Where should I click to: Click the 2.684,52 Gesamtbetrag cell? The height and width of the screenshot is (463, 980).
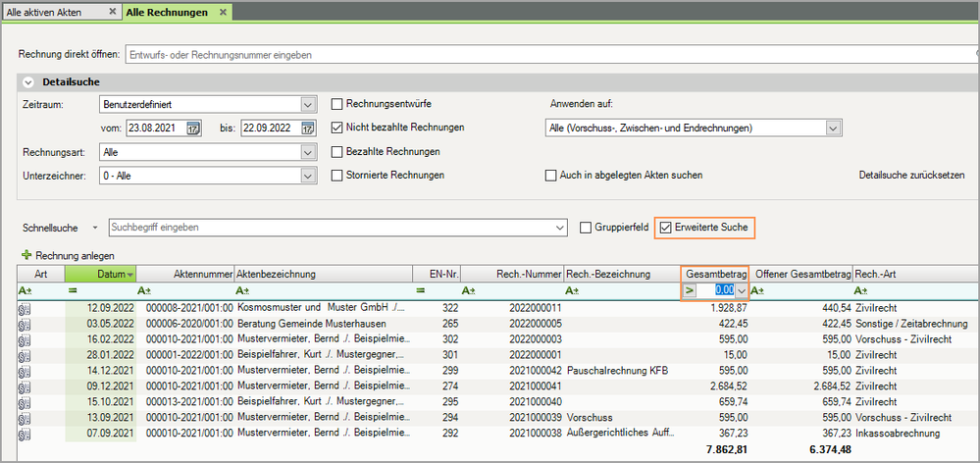point(715,386)
